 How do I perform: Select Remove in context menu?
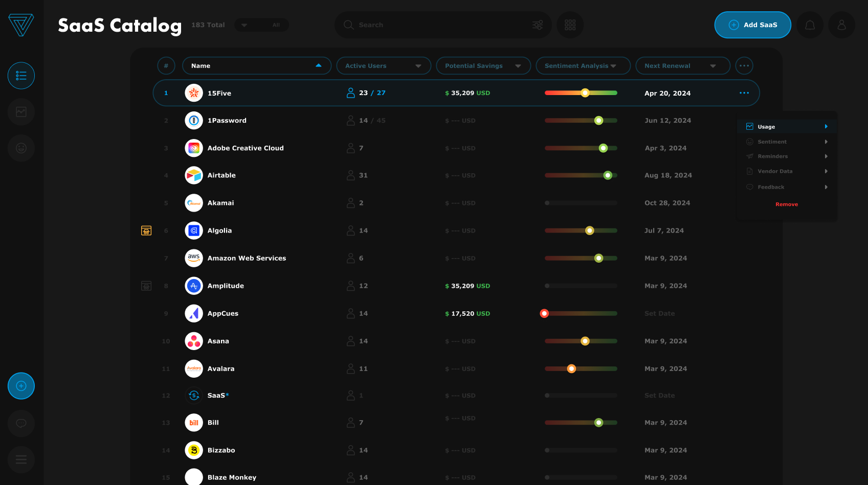(x=787, y=204)
